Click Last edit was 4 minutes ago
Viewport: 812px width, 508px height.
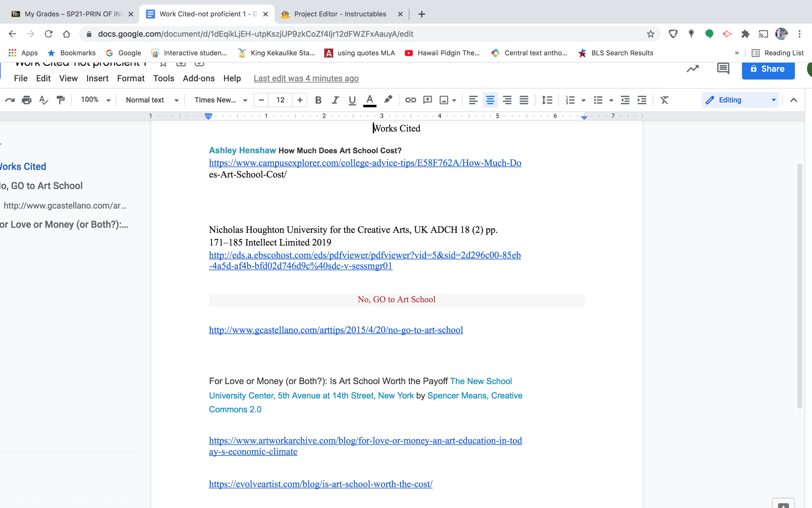306,78
